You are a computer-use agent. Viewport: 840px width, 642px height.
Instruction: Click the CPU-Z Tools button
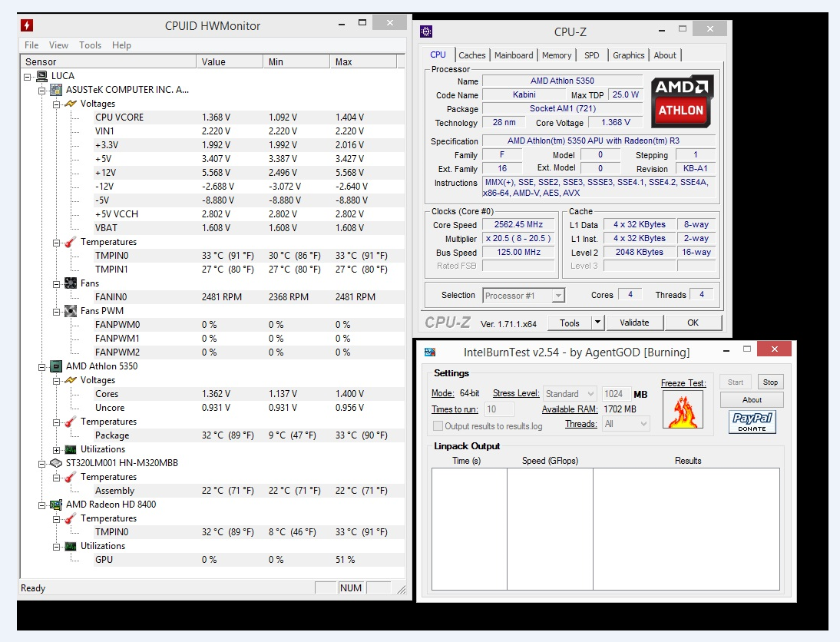tap(570, 323)
